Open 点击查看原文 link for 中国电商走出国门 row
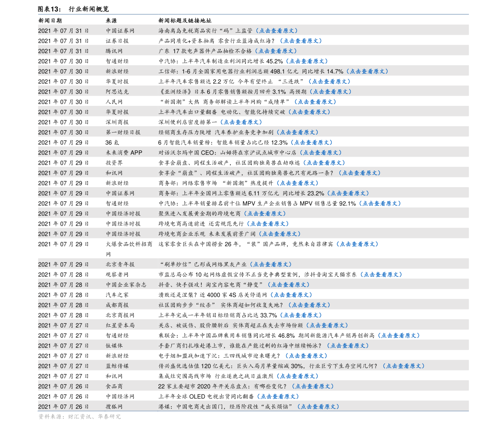Image resolution: width=504 pixels, height=428 pixels. click(x=319, y=407)
